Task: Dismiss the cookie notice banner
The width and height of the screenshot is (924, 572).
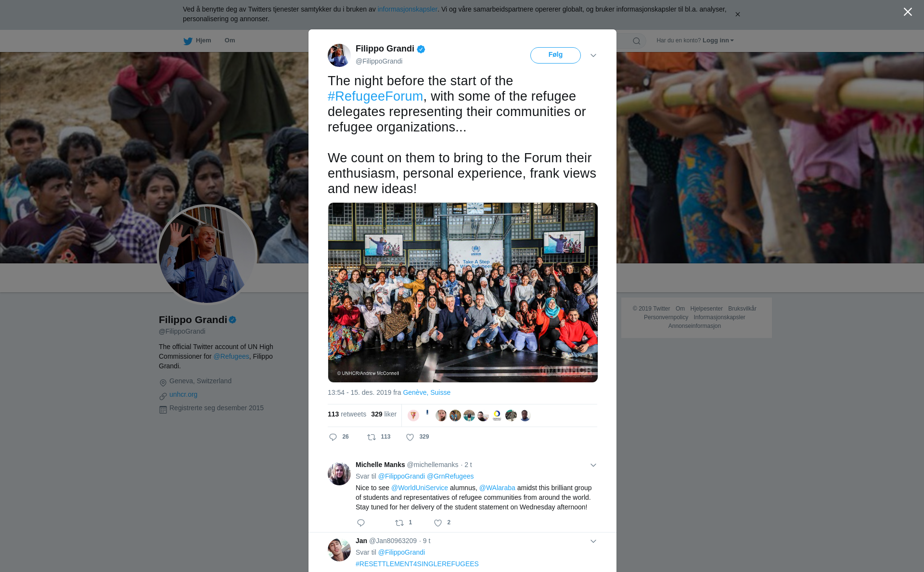Action: [737, 14]
